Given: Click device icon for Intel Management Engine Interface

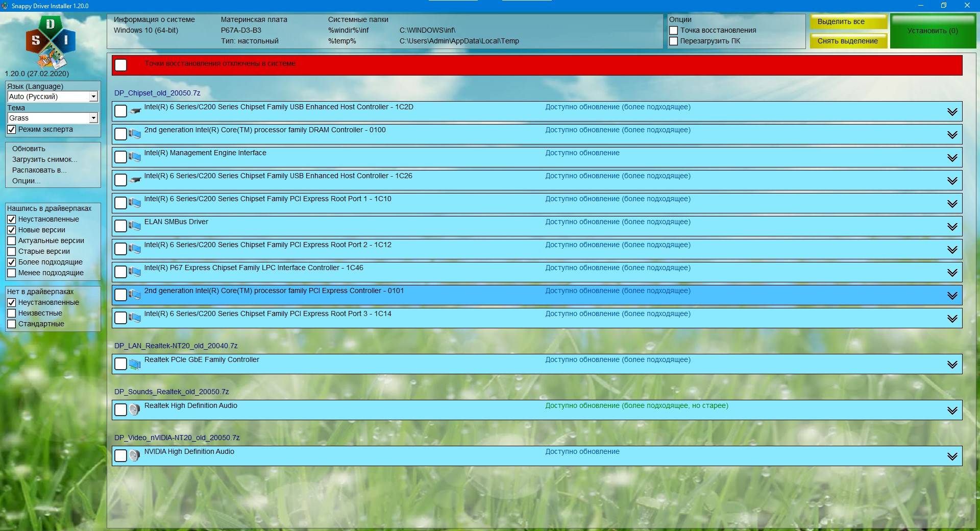Looking at the screenshot, I should pyautogui.click(x=135, y=157).
